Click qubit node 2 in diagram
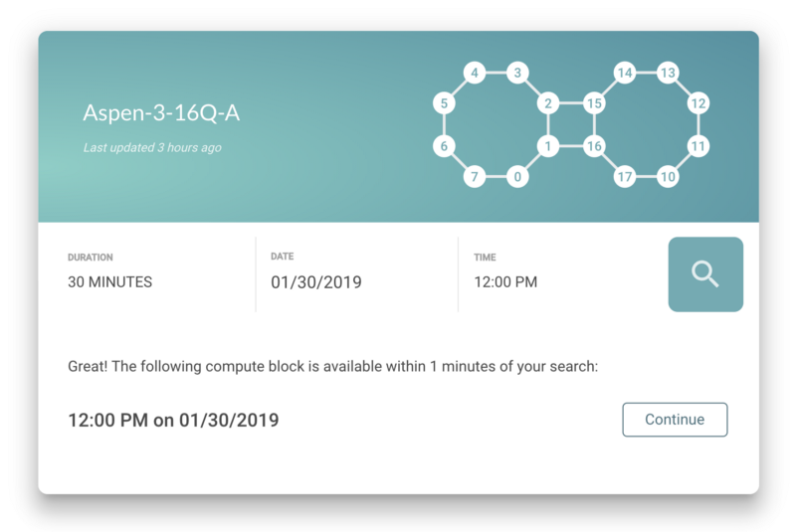Image resolution: width=796 pixels, height=532 pixels. pos(546,103)
